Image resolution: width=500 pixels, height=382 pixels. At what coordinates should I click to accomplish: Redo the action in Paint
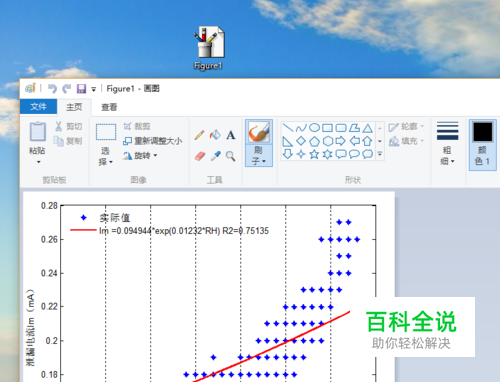point(67,88)
